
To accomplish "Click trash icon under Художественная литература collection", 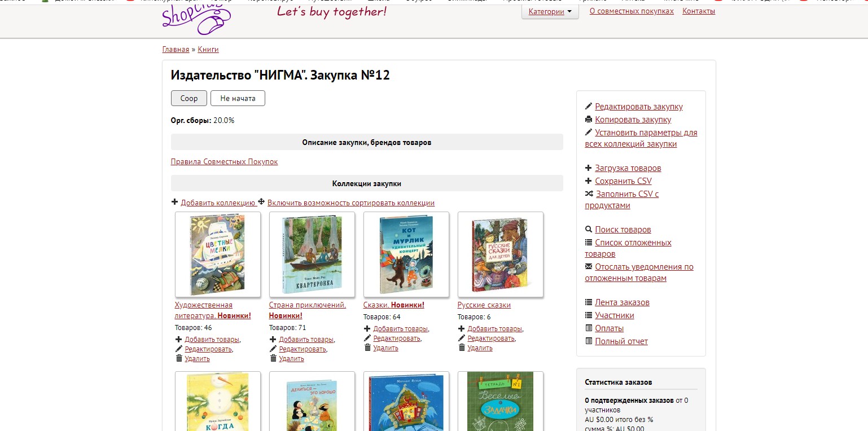I will [x=179, y=358].
